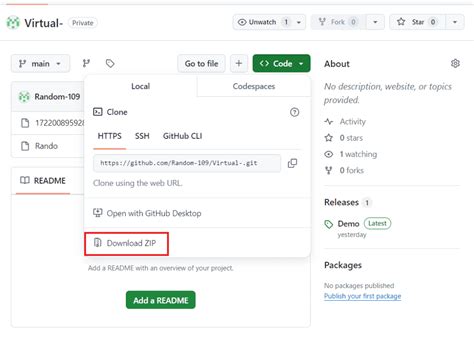Click the Private visibility badge

(x=83, y=23)
